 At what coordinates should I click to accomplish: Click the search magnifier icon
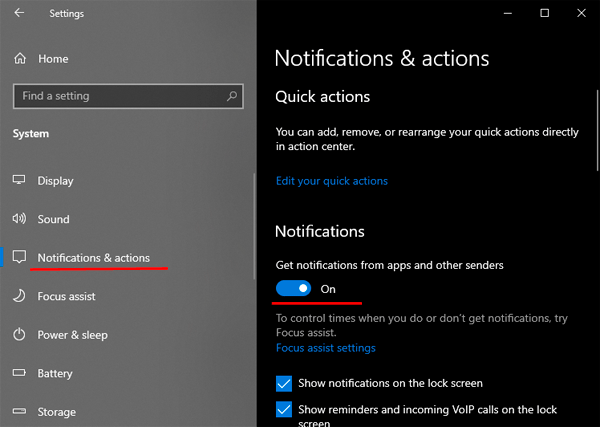click(x=232, y=96)
